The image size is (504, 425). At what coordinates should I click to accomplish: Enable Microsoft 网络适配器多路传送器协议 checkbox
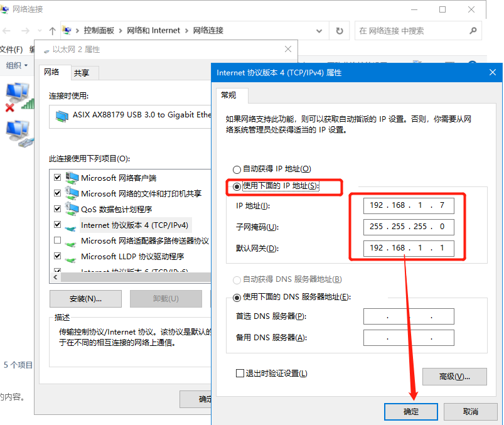pyautogui.click(x=58, y=240)
